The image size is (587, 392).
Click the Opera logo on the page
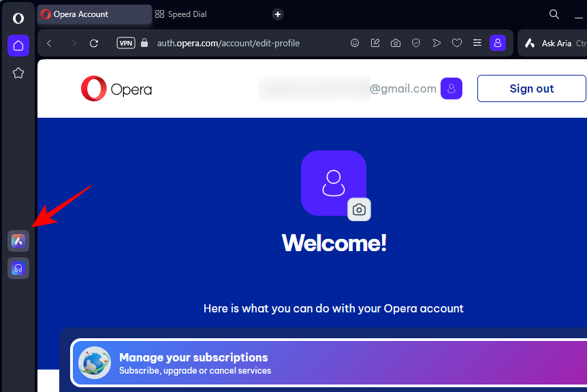(x=116, y=88)
